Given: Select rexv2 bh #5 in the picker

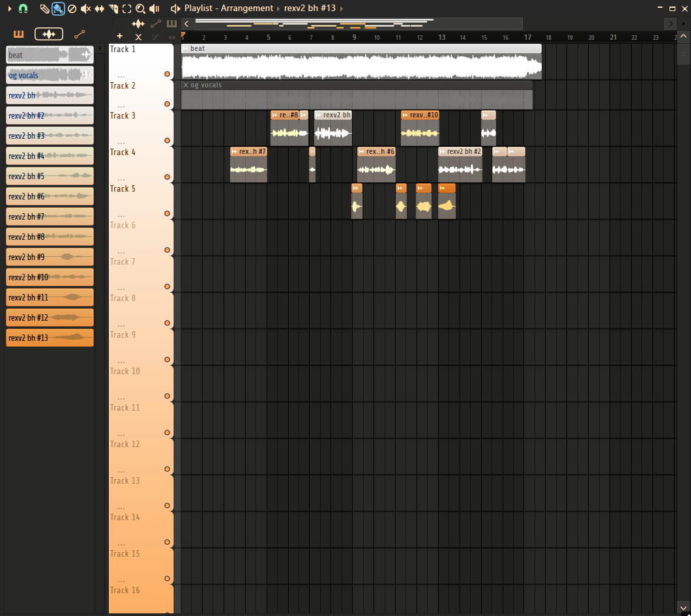Looking at the screenshot, I should (50, 176).
